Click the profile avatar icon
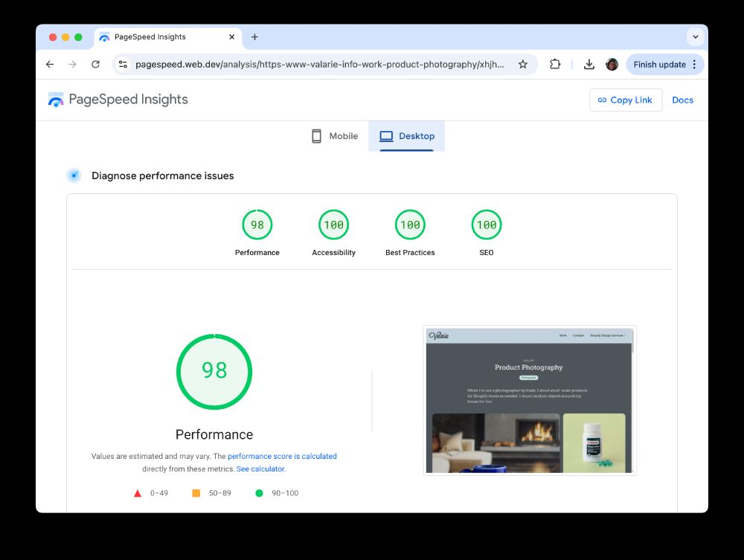The image size is (744, 560). pyautogui.click(x=612, y=64)
